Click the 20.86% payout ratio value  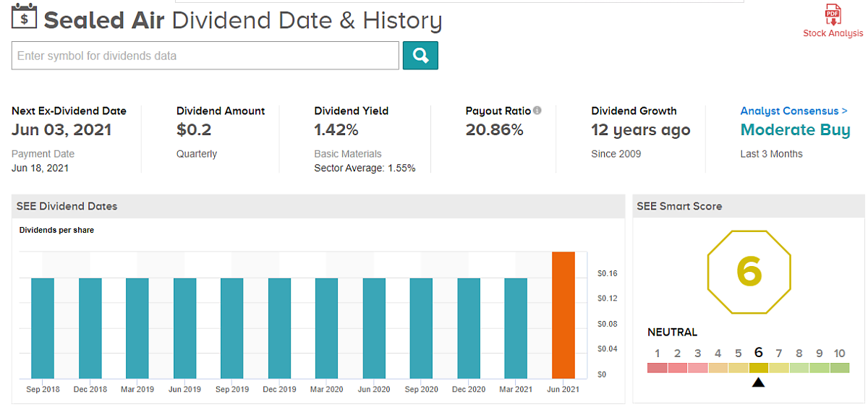495,130
